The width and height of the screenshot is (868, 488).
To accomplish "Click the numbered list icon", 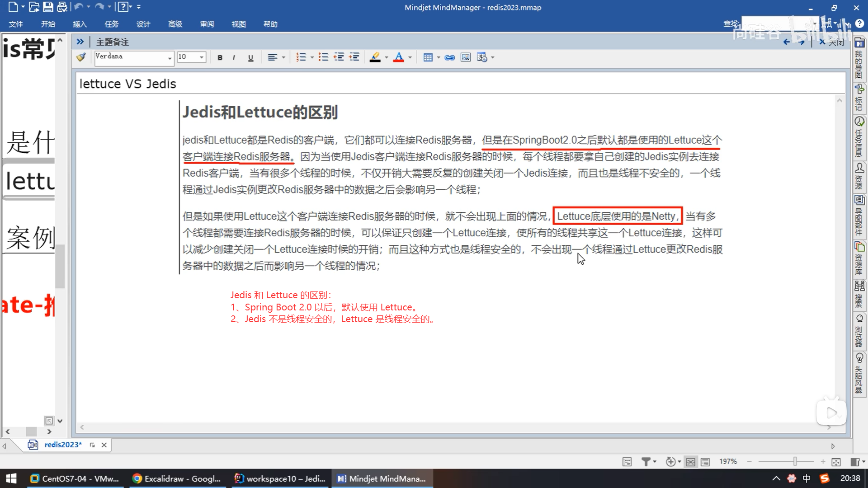I will pyautogui.click(x=301, y=57).
